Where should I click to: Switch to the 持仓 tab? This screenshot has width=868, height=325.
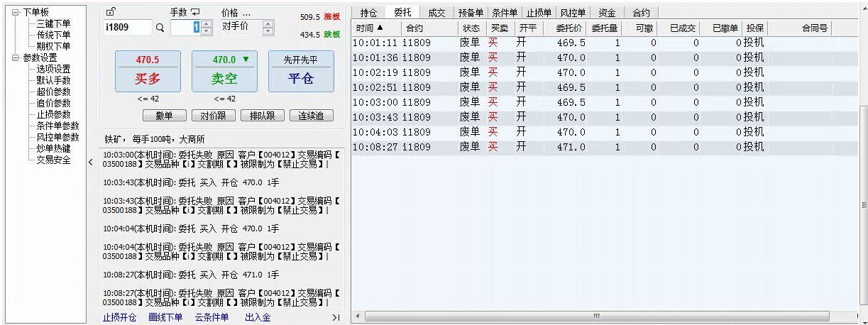pyautogui.click(x=368, y=13)
